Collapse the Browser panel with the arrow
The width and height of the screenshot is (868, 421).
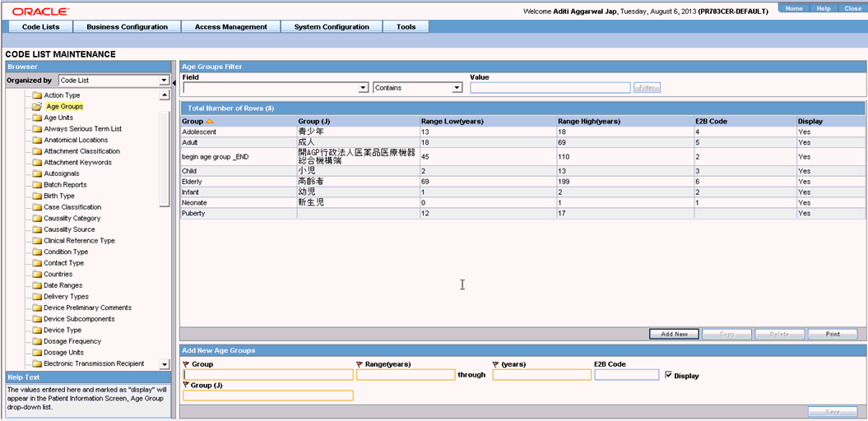click(174, 83)
